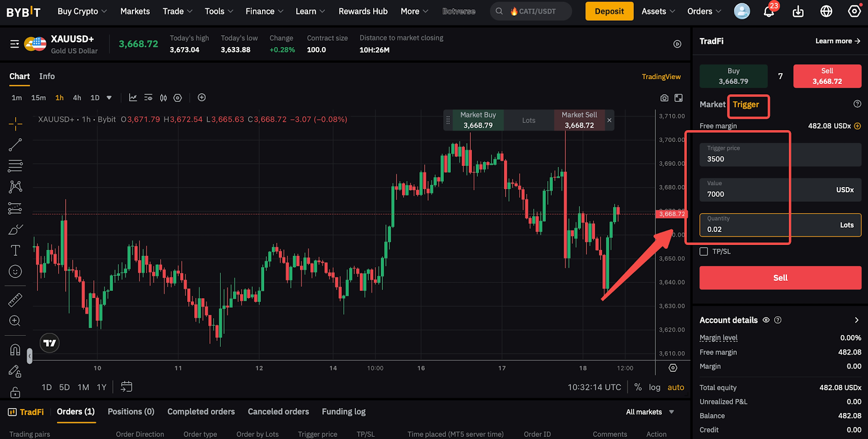Click the large red Sell button
Screen dimensions: 868x439
click(x=780, y=277)
